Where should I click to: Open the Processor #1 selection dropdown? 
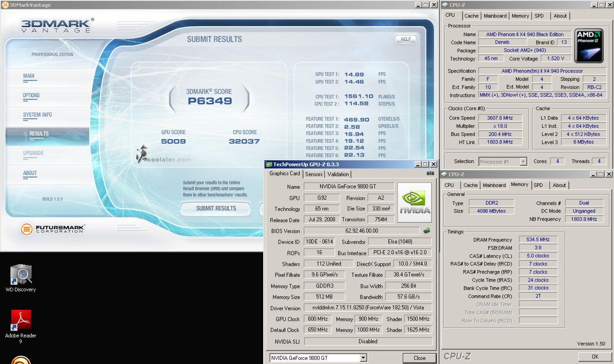524,161
